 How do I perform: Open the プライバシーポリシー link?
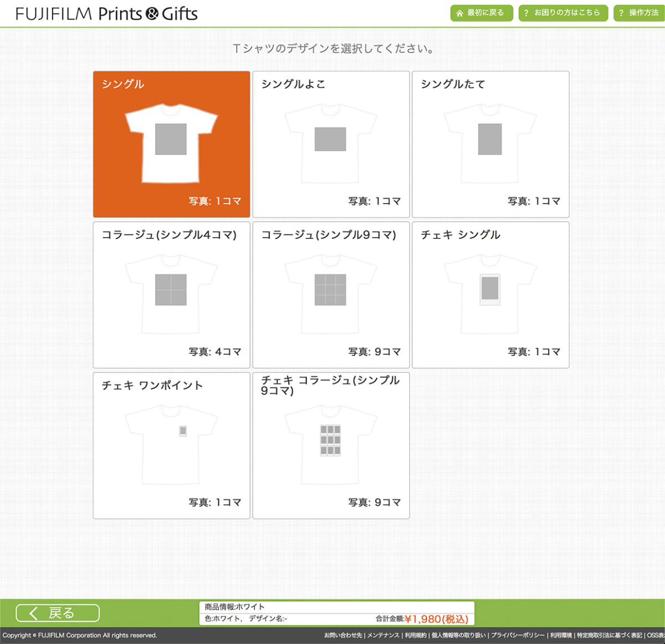tap(518, 636)
